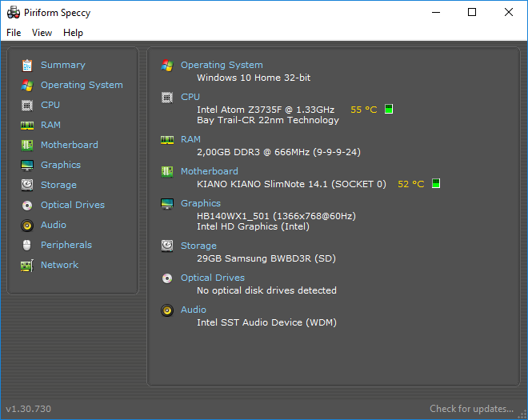528x420 pixels.
Task: Click the Graphics monitor icon in summary pane
Action: 167,204
